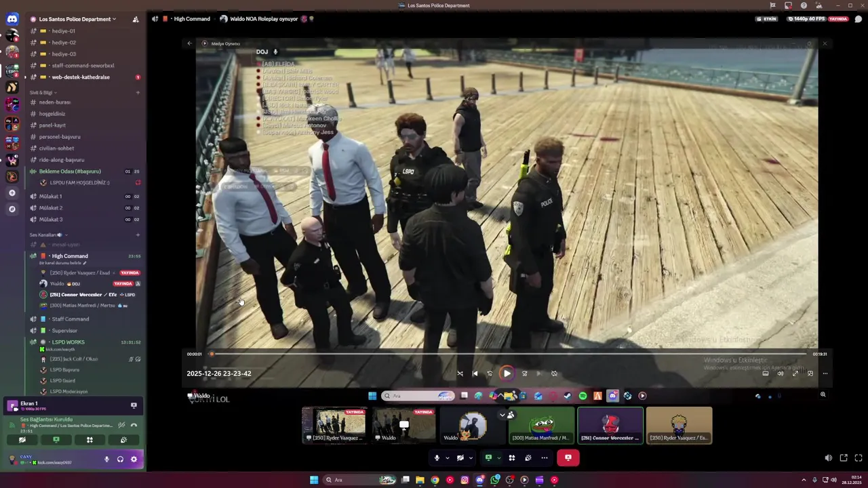The height and width of the screenshot is (488, 868).
Task: Open soundboard icon in voice connection panel
Action: click(x=123, y=440)
